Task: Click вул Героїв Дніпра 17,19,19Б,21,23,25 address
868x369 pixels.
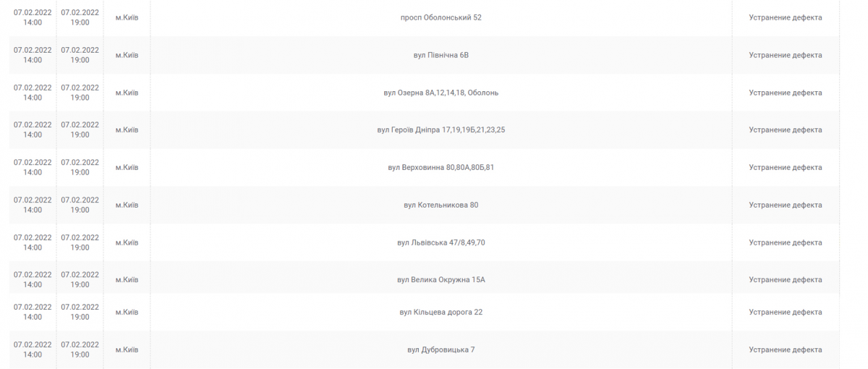Action: 441,130
